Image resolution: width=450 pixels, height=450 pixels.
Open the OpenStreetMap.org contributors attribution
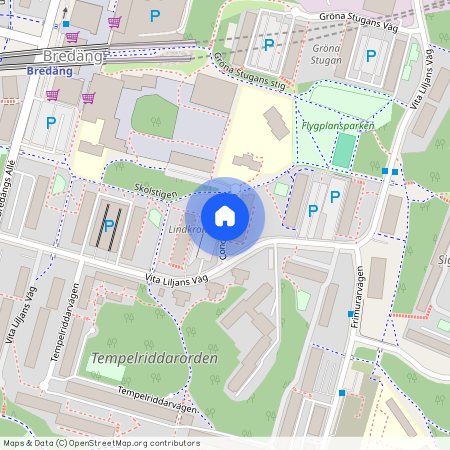[134, 443]
